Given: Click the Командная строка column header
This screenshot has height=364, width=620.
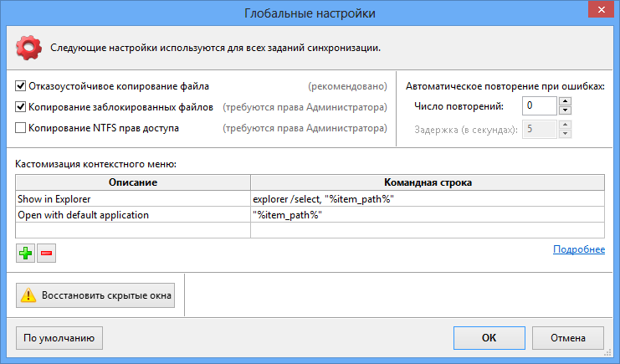Looking at the screenshot, I should pyautogui.click(x=427, y=182).
